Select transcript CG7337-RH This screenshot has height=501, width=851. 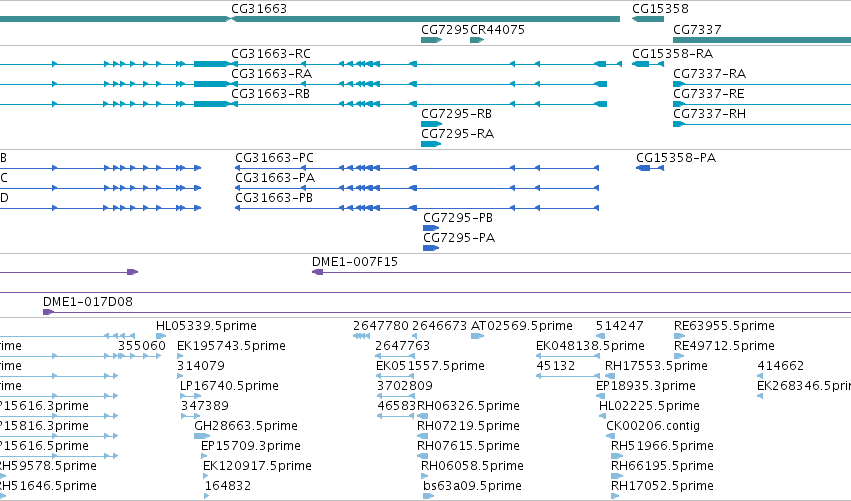[x=709, y=114]
